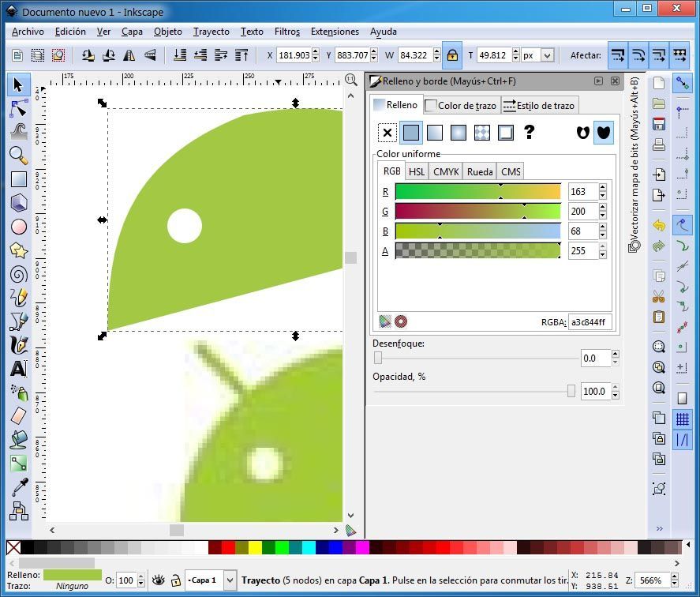700x597 pixels.
Task: Expand right toolbar overflow chevrons
Action: click(660, 528)
